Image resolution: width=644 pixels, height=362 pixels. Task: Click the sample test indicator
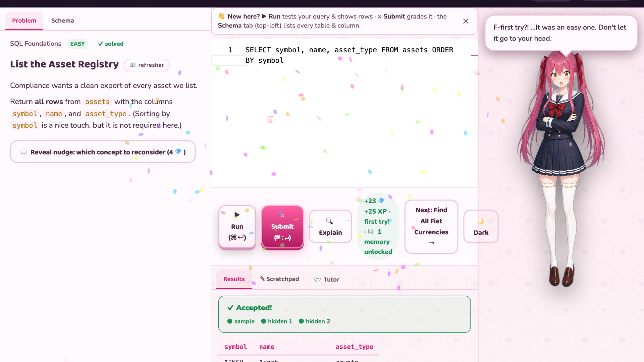click(241, 321)
